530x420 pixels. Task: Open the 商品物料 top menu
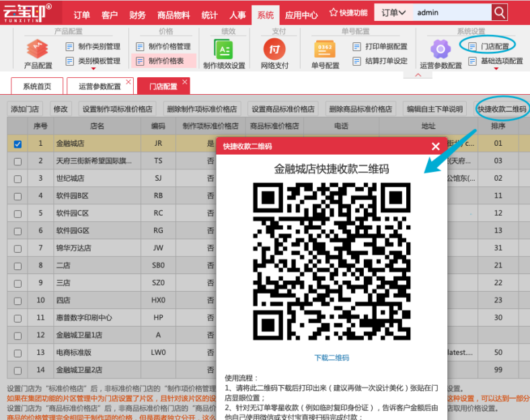(174, 15)
